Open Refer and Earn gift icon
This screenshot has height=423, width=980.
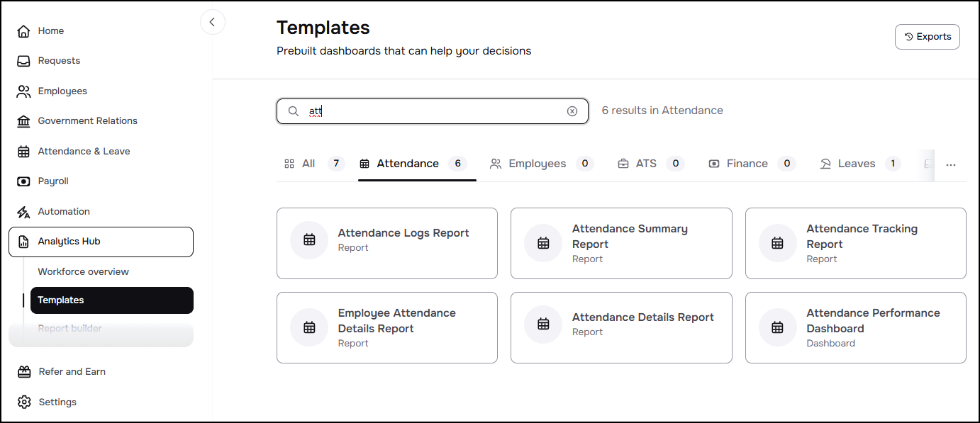[x=24, y=371]
